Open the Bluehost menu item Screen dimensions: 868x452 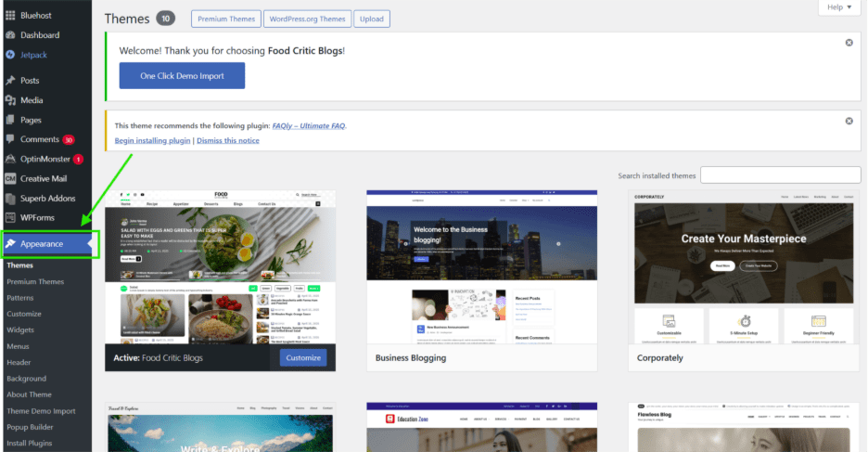pos(36,16)
